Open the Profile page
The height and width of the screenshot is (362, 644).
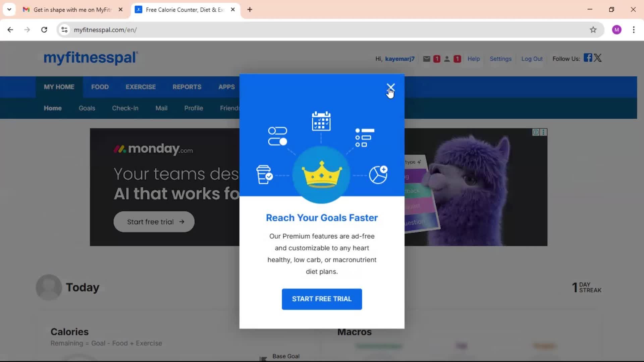tap(194, 108)
